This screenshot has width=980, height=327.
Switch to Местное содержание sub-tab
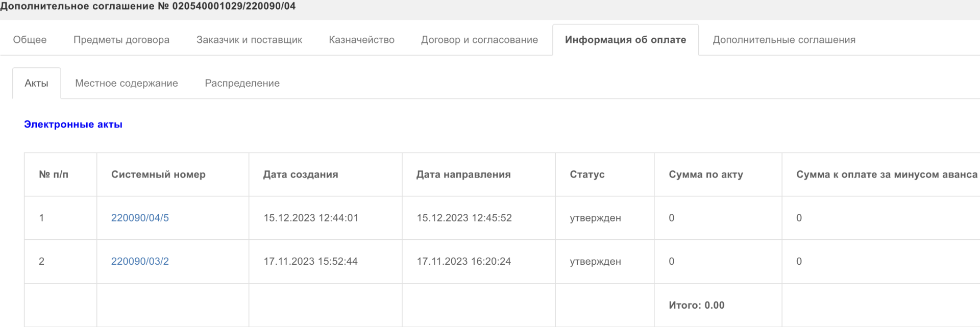(x=127, y=83)
